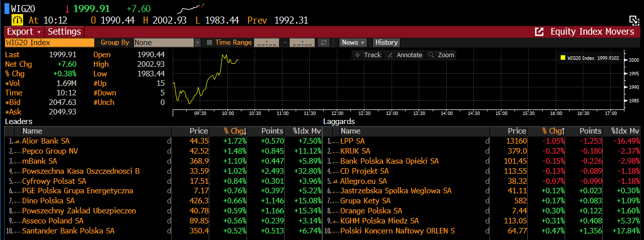Click the small bar-chart icon beside Alior Bank SA

(18, 142)
